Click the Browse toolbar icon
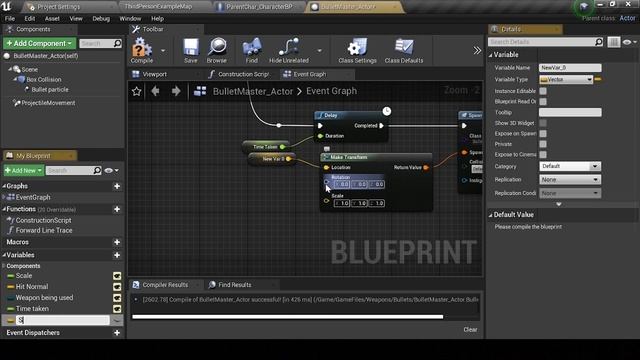Image resolution: width=640 pixels, height=360 pixels. pyautogui.click(x=217, y=50)
